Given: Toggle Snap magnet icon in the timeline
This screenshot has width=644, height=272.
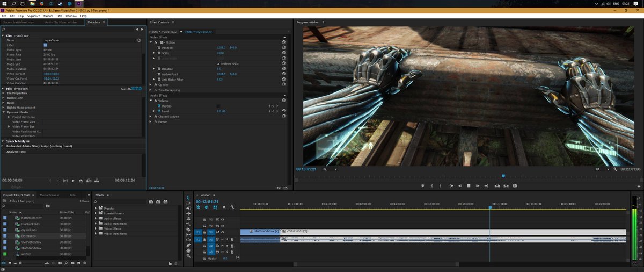Looking at the screenshot, I should point(206,207).
